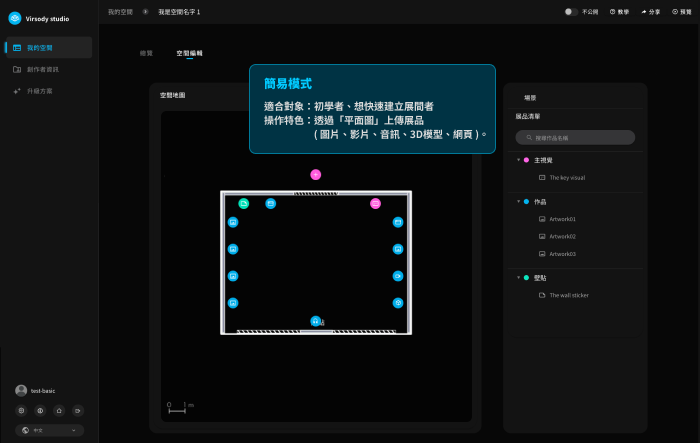Click the home icon below test-basic
The height and width of the screenshot is (443, 700).
click(x=59, y=410)
